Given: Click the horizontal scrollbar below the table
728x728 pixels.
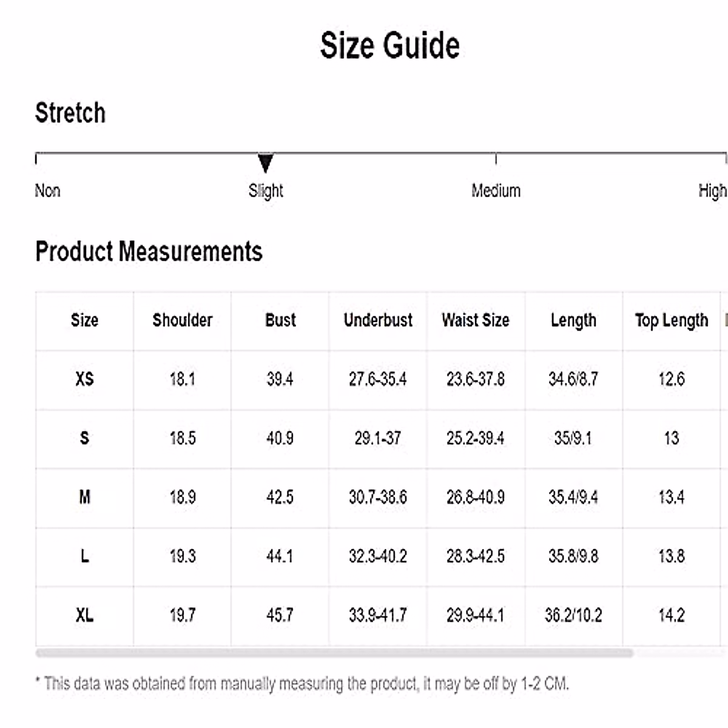Looking at the screenshot, I should pos(334,653).
